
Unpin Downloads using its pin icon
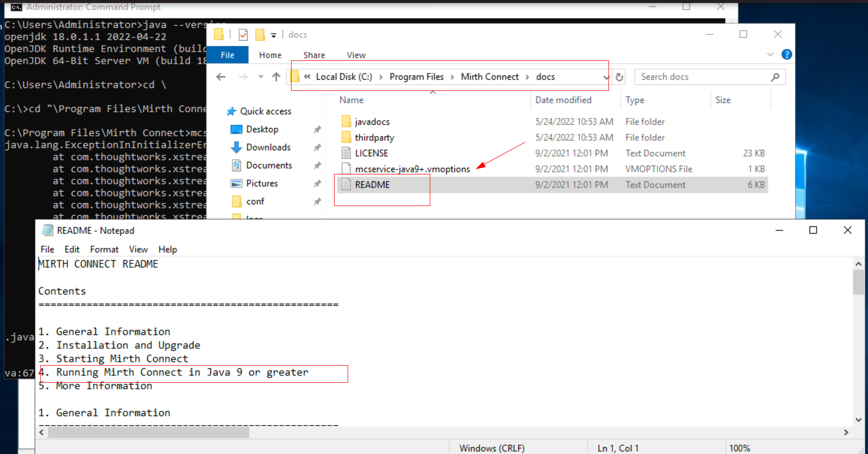tap(317, 147)
